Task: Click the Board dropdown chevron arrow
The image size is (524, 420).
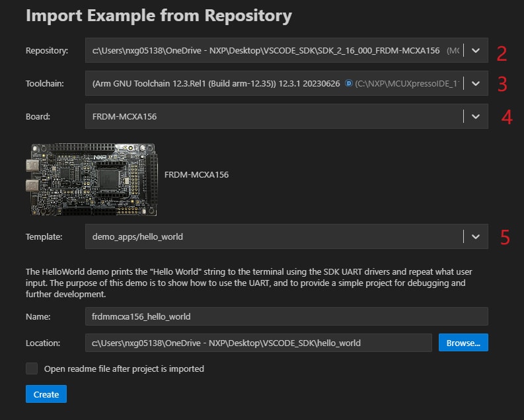Action: (476, 116)
